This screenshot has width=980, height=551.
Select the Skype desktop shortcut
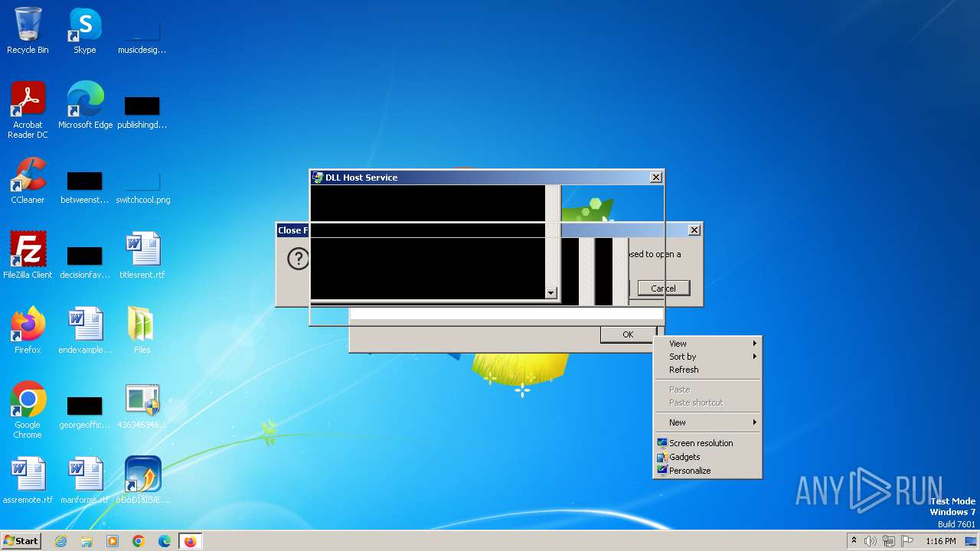[84, 31]
